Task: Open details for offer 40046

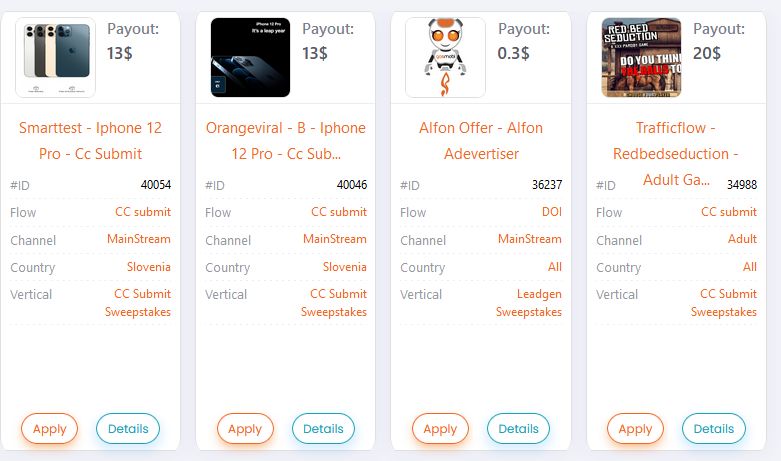Action: click(323, 429)
